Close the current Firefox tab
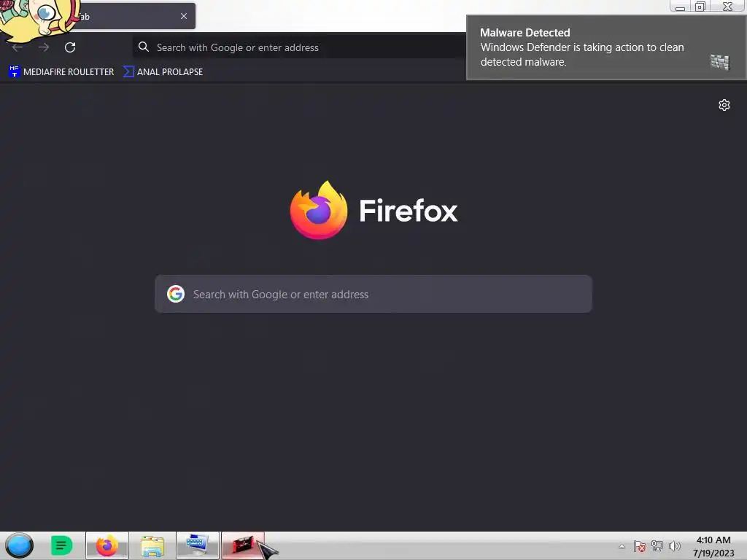 [x=184, y=16]
